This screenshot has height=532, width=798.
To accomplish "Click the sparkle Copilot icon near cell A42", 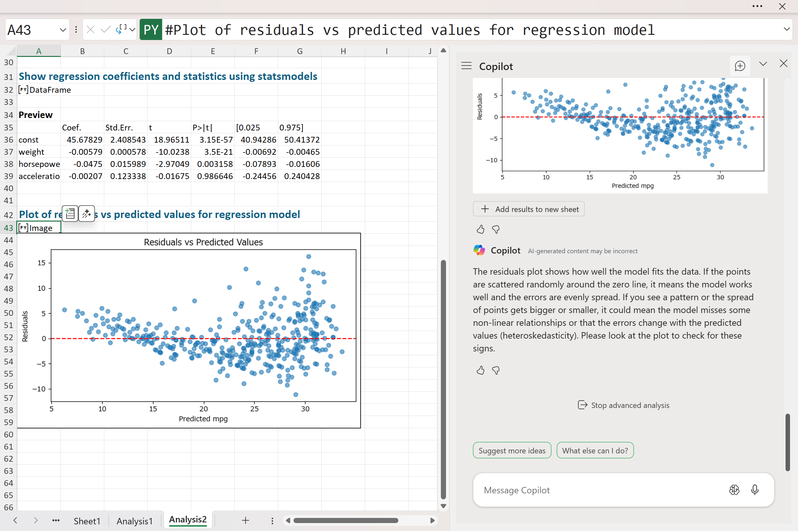I will (87, 214).
